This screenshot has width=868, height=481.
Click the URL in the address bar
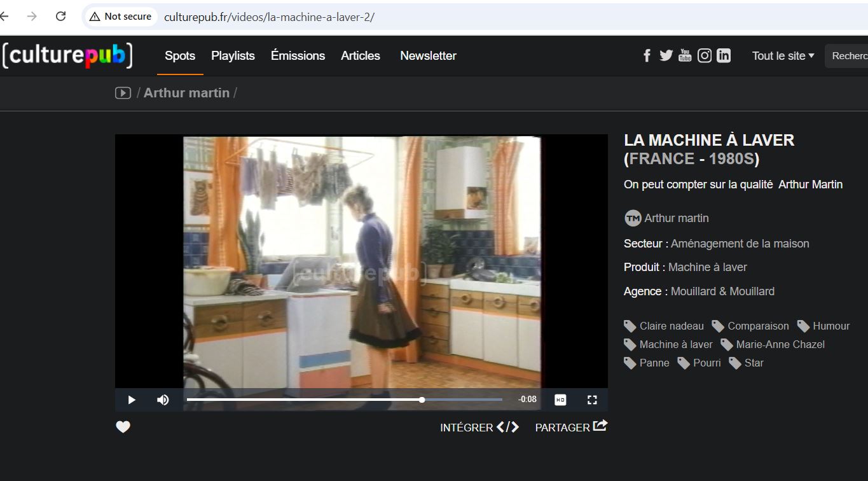269,17
